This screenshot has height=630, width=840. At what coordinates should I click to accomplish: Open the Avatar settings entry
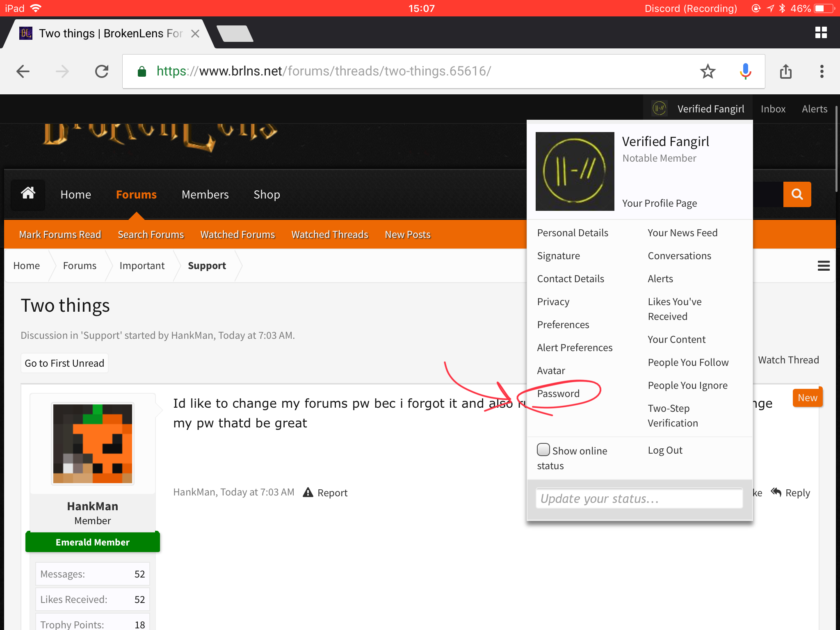(551, 370)
